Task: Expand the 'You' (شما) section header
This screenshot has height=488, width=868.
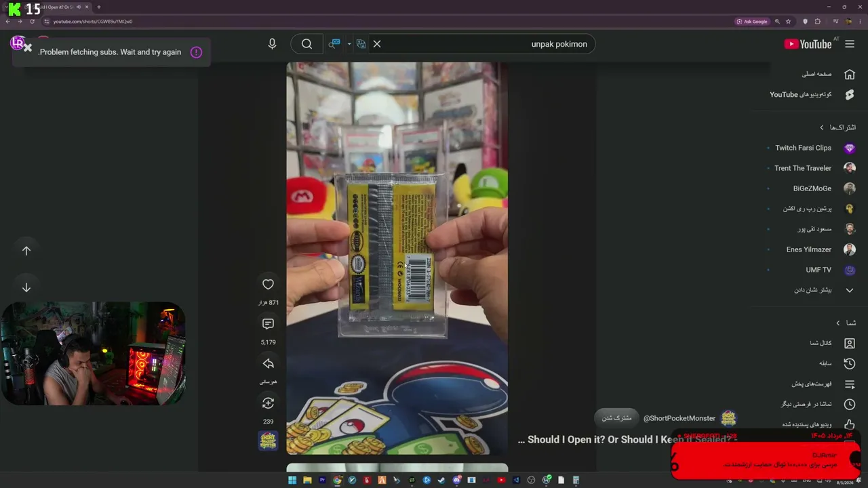Action: pyautogui.click(x=846, y=323)
